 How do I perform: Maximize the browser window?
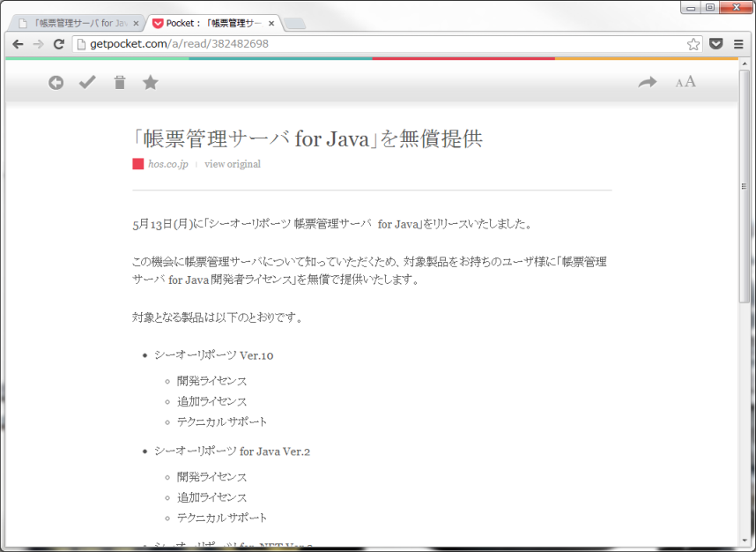709,7
